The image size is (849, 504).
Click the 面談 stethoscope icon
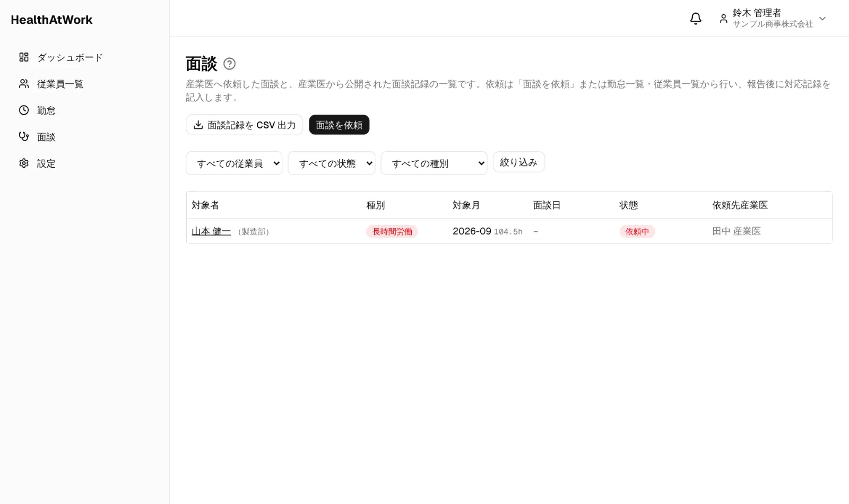coord(24,137)
